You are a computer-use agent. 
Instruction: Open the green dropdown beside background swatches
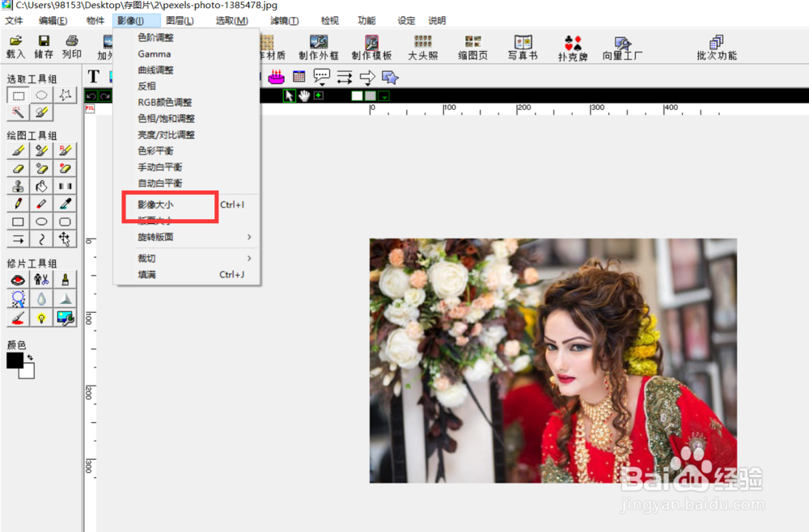pos(383,96)
